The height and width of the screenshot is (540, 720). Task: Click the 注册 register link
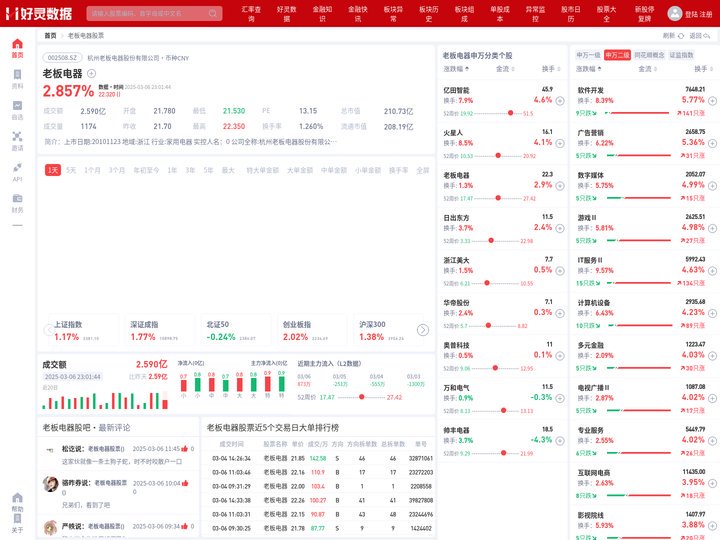coord(706,14)
